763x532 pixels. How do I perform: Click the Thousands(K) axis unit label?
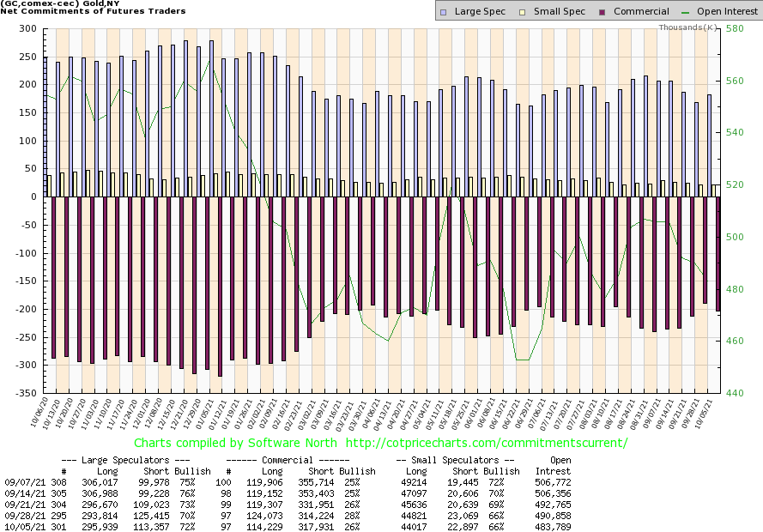coord(688,27)
